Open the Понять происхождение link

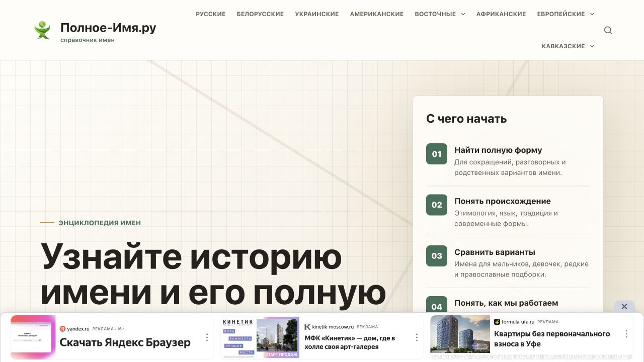[x=503, y=201]
